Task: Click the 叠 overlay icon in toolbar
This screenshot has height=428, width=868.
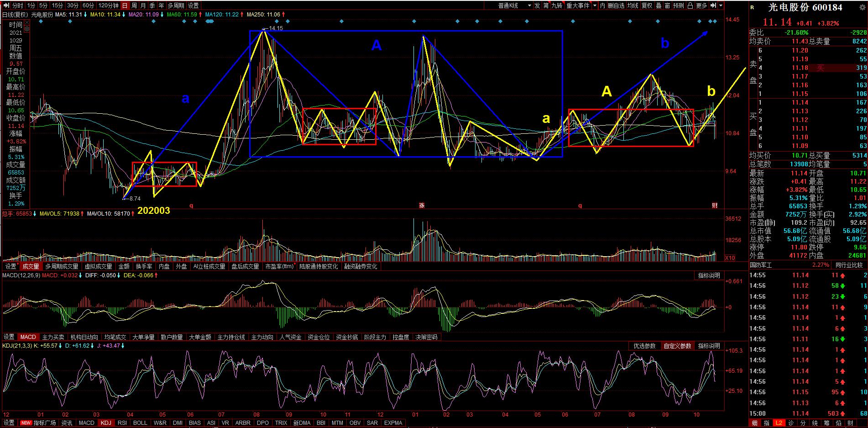Action: pos(659,5)
